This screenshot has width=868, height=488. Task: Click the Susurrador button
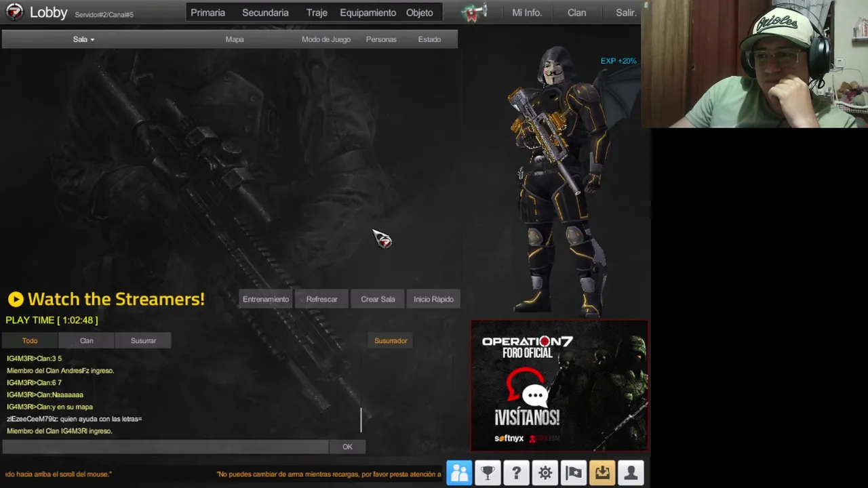[391, 340]
